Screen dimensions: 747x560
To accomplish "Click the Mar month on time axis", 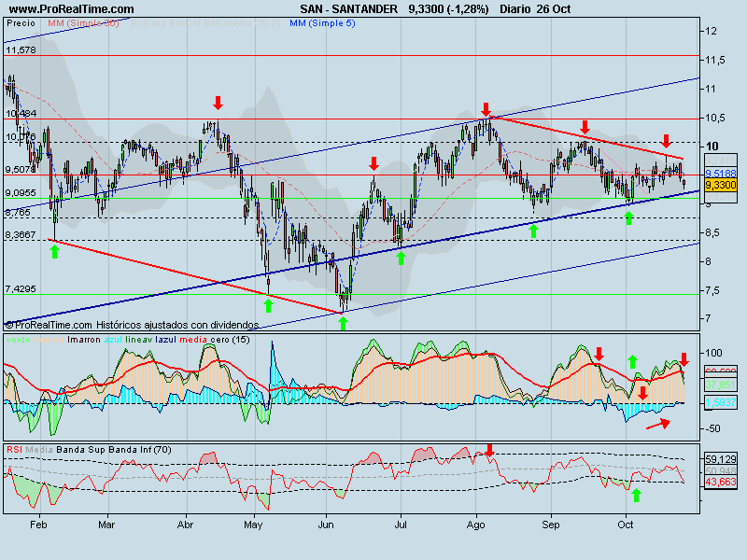I will coord(106,525).
